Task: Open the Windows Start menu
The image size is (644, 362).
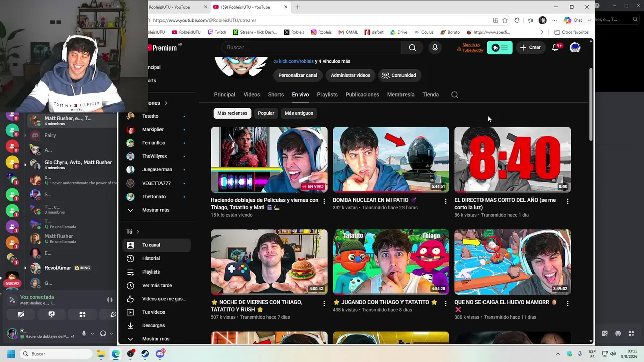Action: coord(11,354)
